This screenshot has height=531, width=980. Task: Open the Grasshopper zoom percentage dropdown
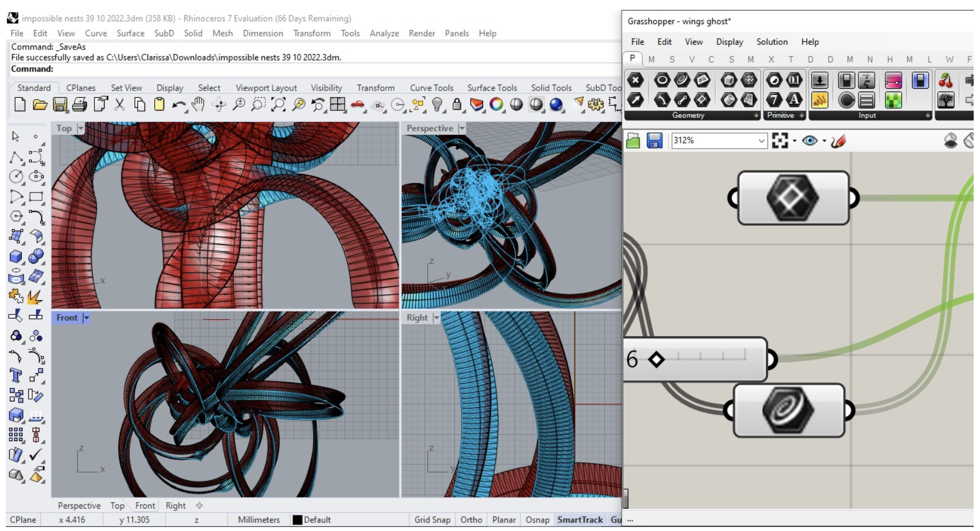761,141
